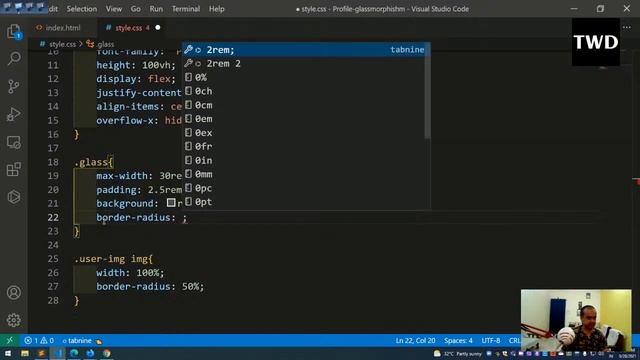This screenshot has height=360, width=640.
Task: Open the background color swatch on line 21
Action: pyautogui.click(x=171, y=203)
